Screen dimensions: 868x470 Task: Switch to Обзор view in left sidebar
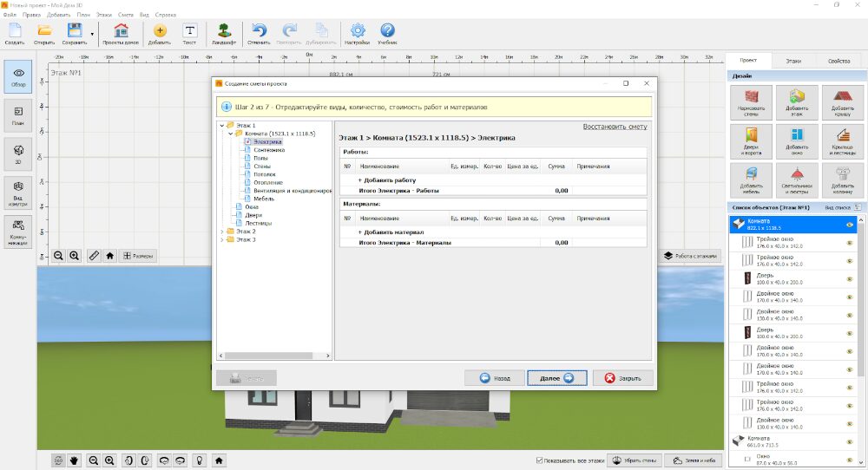(x=18, y=76)
